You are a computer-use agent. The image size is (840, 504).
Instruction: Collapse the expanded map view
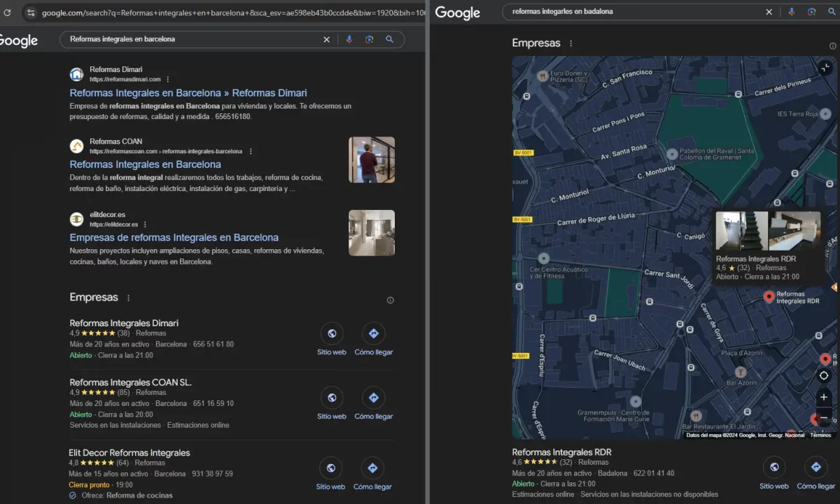point(825,68)
